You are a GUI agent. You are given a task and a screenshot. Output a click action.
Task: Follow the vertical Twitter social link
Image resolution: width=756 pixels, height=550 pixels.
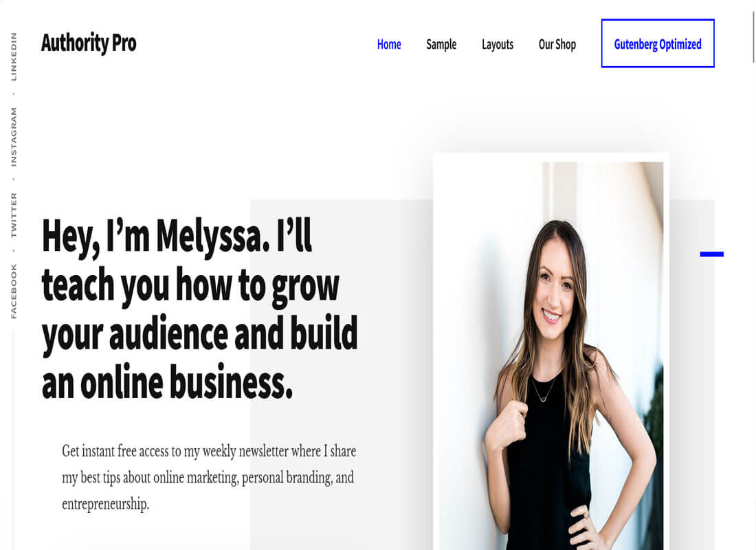(14, 215)
